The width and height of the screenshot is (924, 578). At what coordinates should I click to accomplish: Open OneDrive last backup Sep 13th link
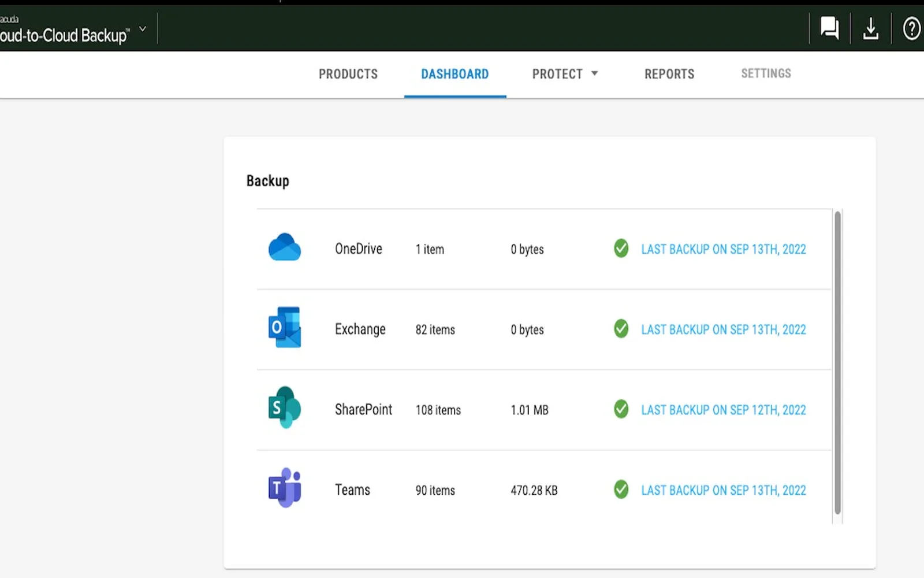pos(724,249)
